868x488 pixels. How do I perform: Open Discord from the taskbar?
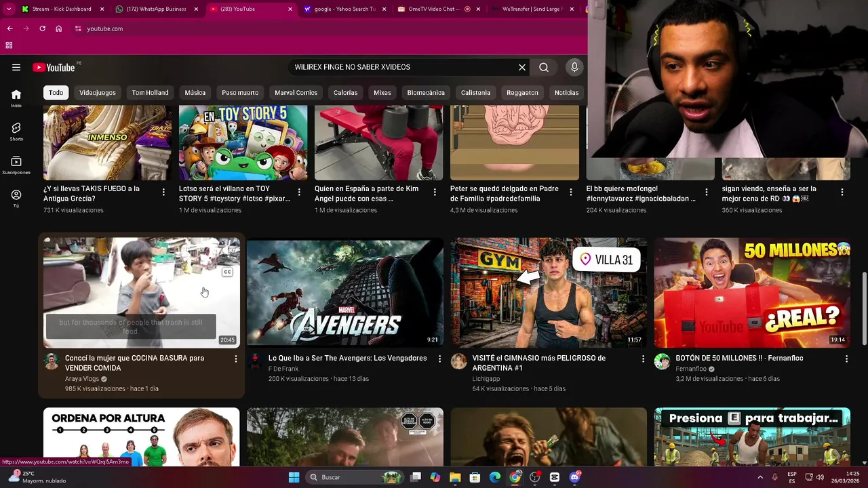(575, 477)
